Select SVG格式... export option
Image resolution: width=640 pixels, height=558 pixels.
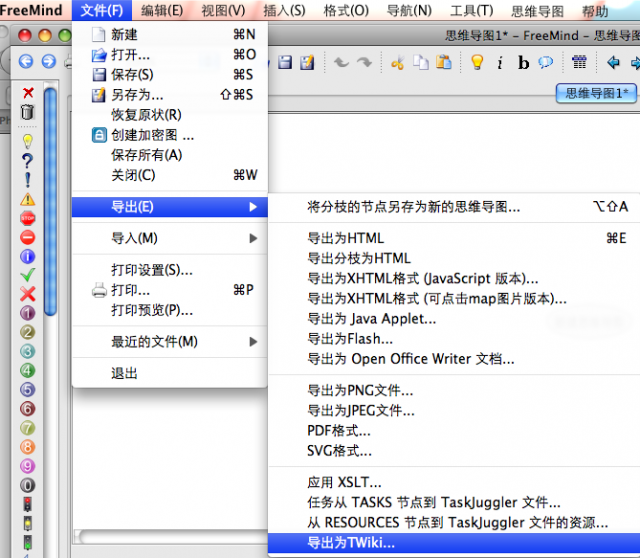click(454, 451)
